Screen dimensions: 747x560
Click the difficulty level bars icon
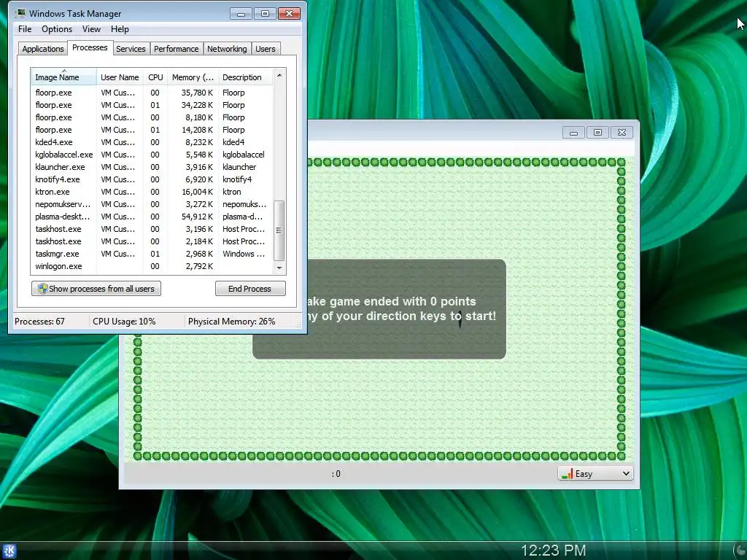pos(567,474)
